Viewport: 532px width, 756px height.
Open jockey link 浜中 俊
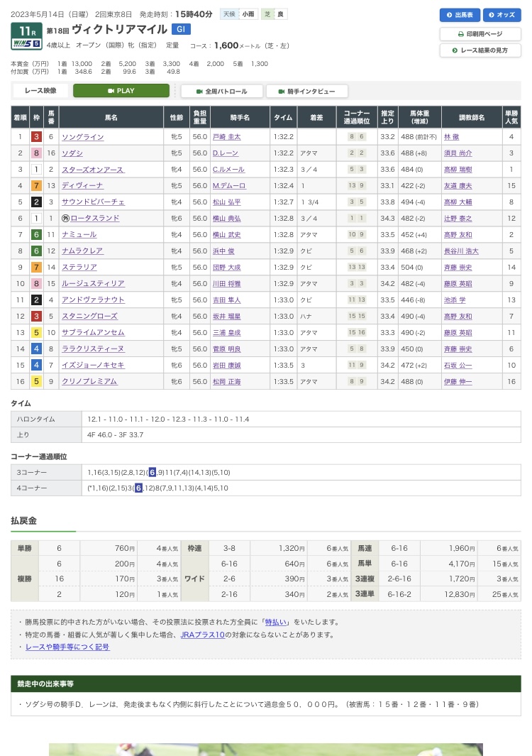(x=223, y=251)
